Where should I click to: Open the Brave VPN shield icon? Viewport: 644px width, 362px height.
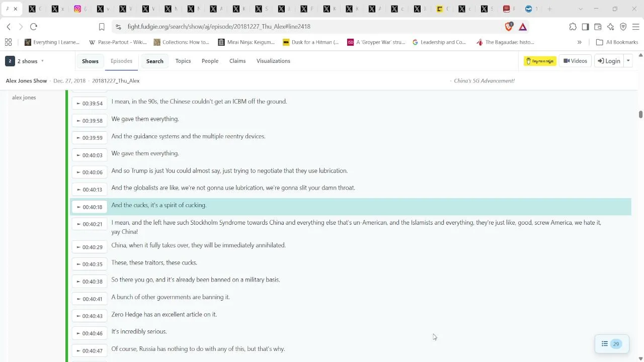[x=623, y=27]
